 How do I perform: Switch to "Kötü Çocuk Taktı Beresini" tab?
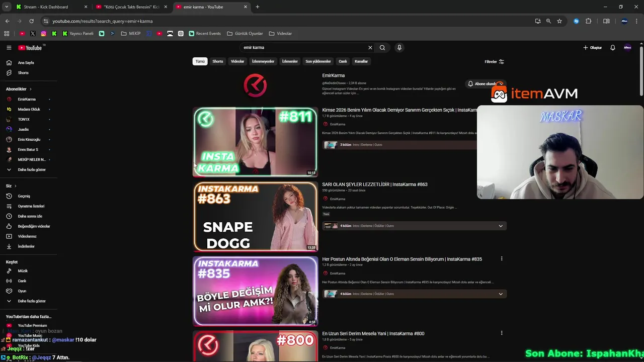[131, 7]
